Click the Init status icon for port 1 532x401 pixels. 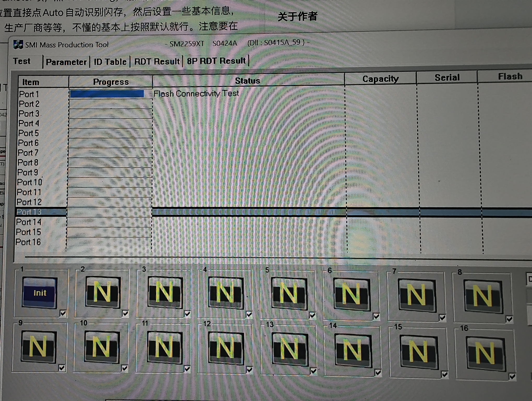coord(40,293)
